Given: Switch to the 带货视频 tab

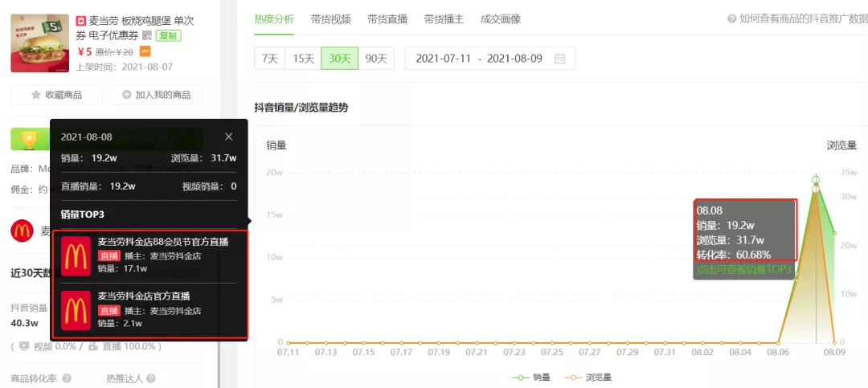Looking at the screenshot, I should tap(330, 18).
